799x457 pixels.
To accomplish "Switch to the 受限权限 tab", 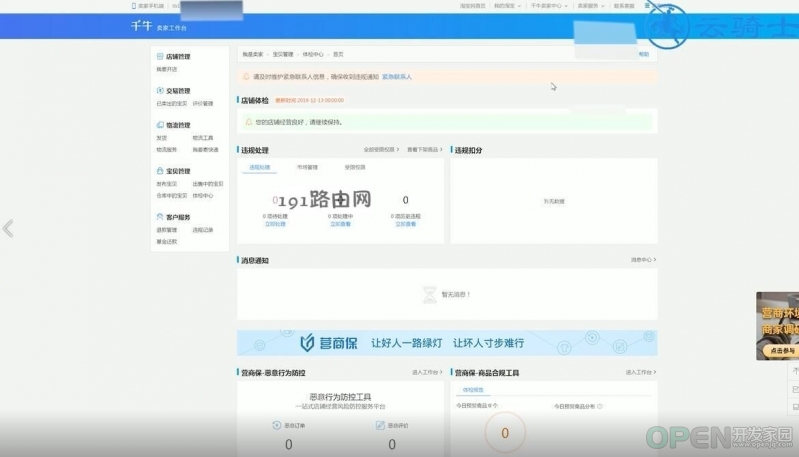I will point(355,167).
